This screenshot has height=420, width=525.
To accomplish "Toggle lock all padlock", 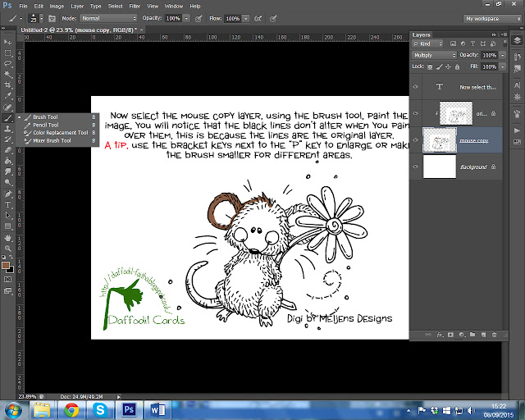I will pos(458,67).
